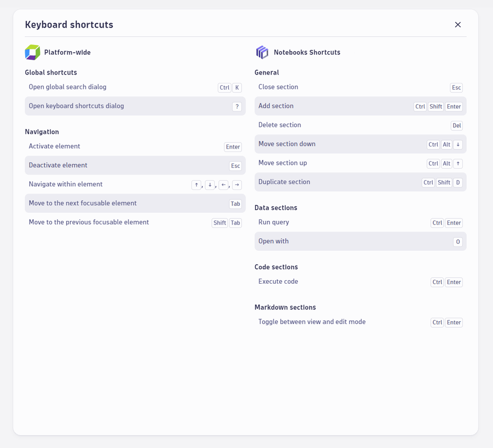Screen dimensions: 493x448
Task: Click the K key badge in global search shortcut
Action: coord(237,88)
